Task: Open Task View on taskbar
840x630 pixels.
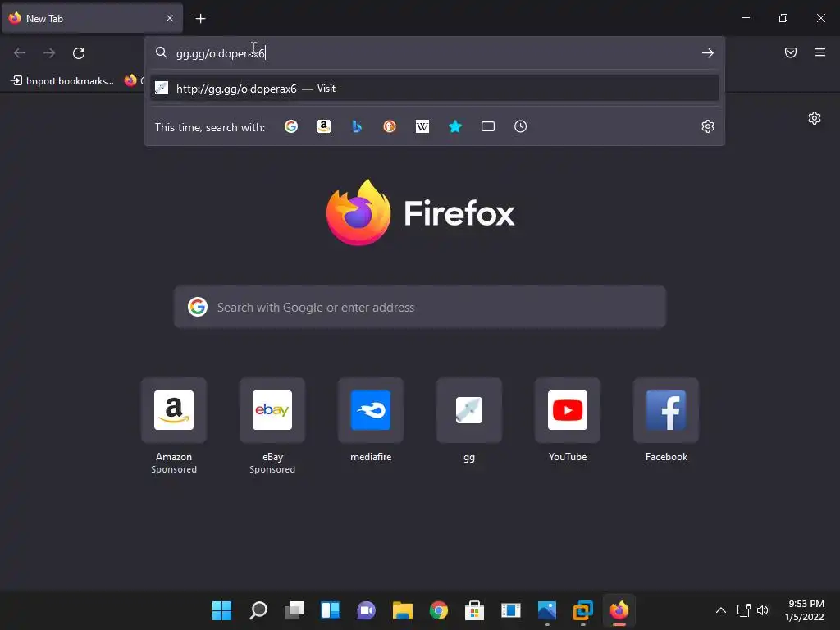Action: (294, 610)
